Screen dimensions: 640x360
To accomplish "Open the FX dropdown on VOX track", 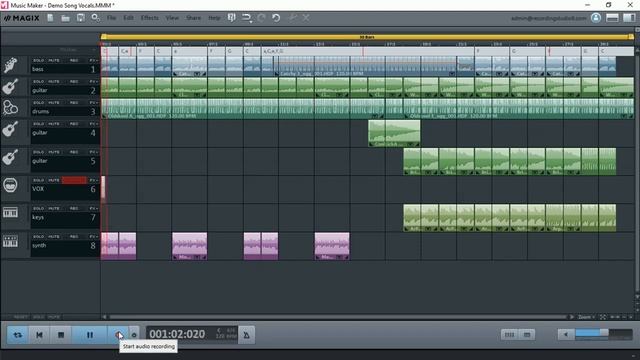I will coord(93,180).
